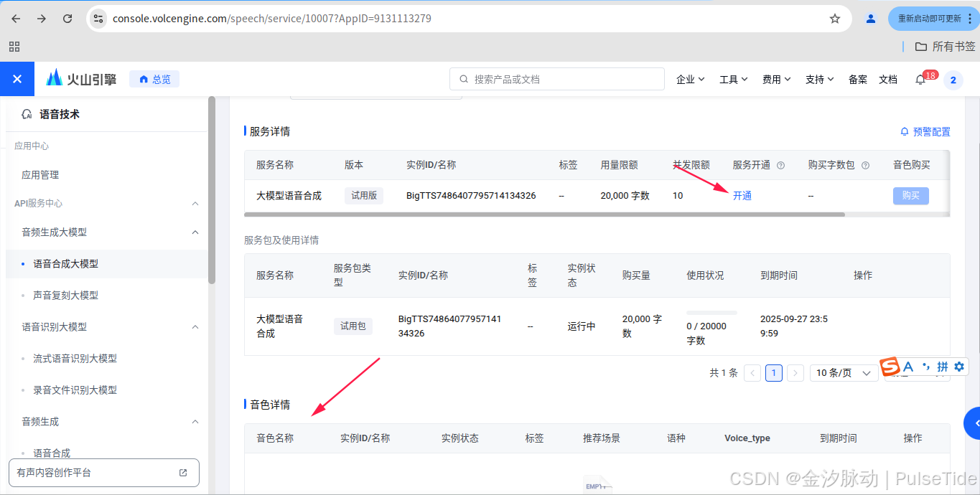Click the 20,000 字数 usage limit cell
The height and width of the screenshot is (495, 980).
625,196
